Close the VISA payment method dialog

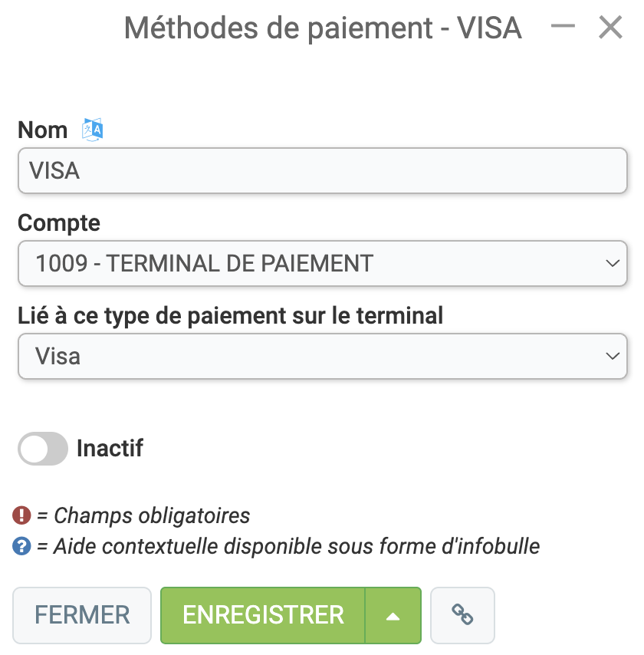(x=610, y=27)
